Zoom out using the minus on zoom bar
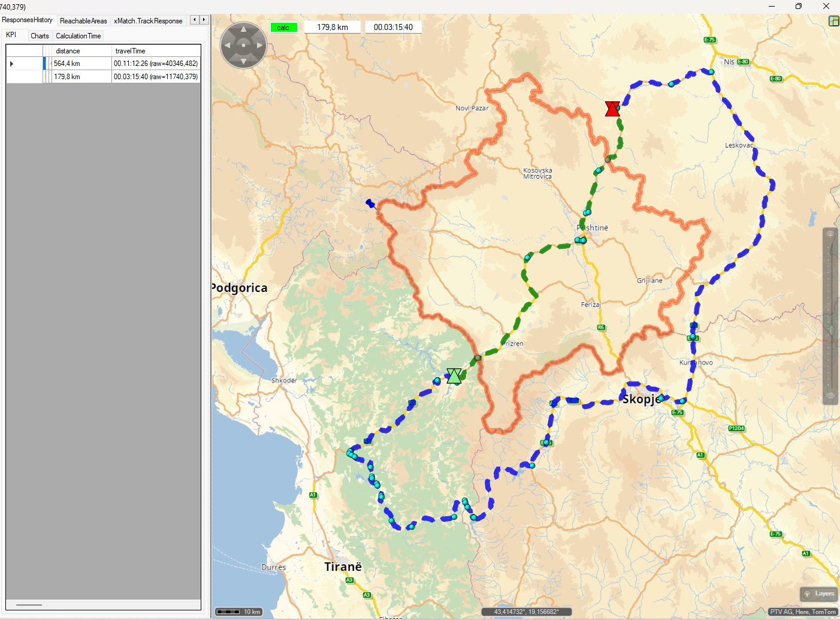The width and height of the screenshot is (840, 620). point(830,396)
